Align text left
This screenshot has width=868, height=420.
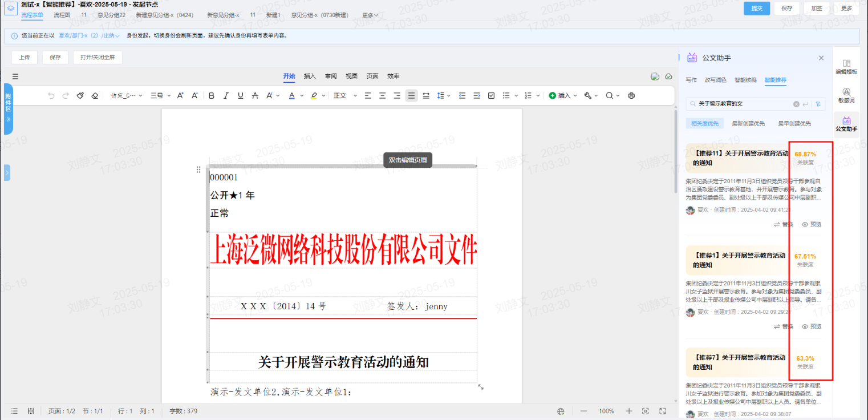368,95
